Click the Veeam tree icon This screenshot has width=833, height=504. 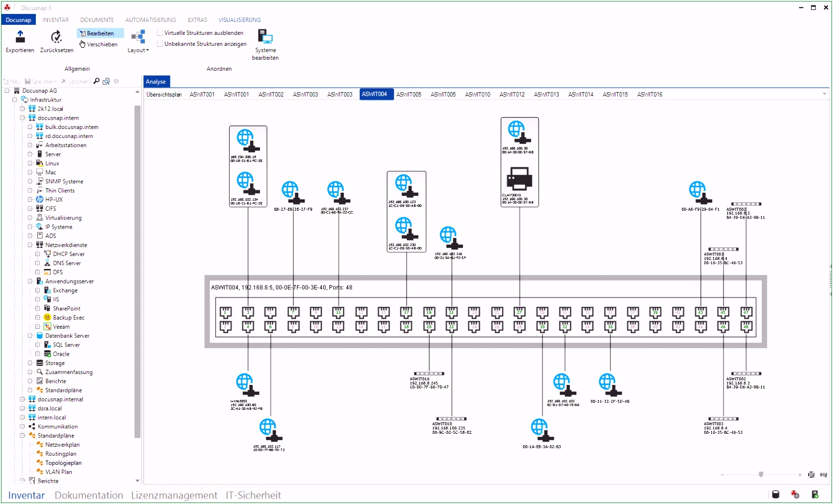47,327
